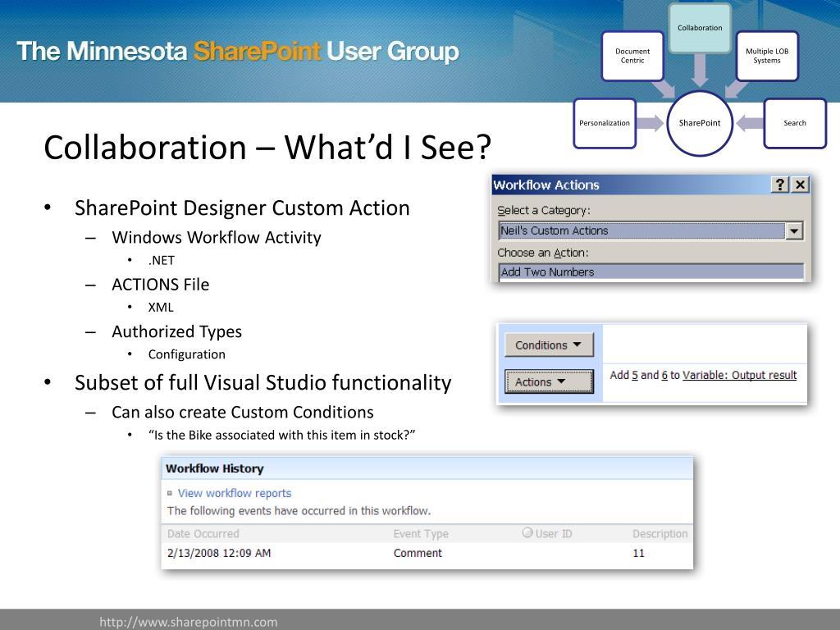The height and width of the screenshot is (630, 840).
Task: Click the Workflow History heading
Action: [215, 468]
